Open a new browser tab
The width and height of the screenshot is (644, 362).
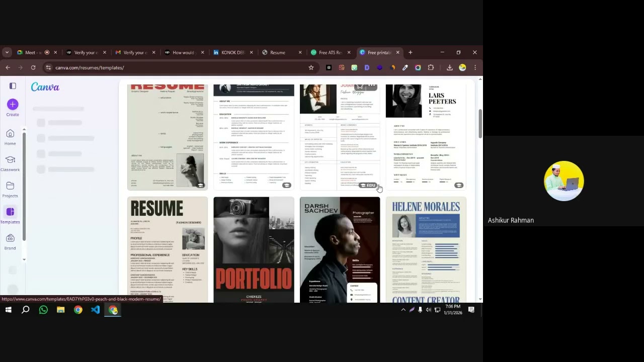tap(410, 52)
